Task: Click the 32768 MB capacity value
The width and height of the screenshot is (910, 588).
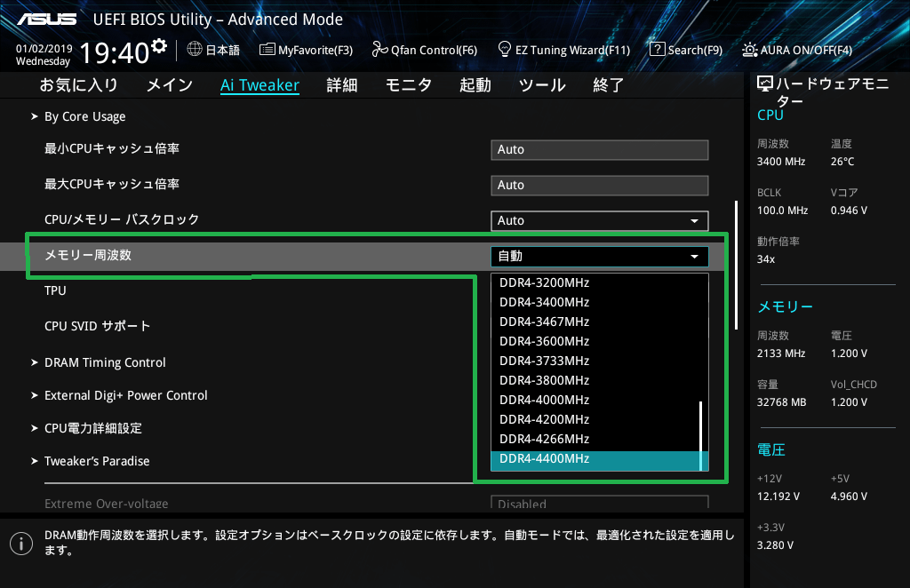Action: pyautogui.click(x=781, y=402)
